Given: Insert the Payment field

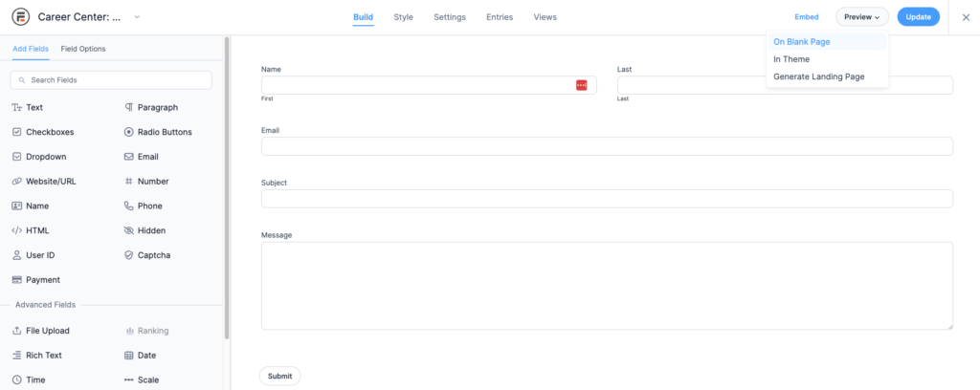Looking at the screenshot, I should click(x=42, y=280).
